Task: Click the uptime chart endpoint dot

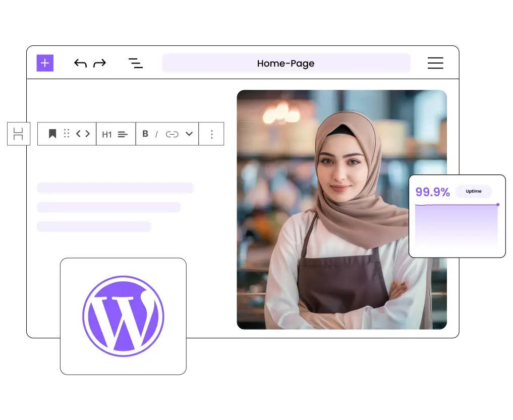Action: pyautogui.click(x=498, y=204)
